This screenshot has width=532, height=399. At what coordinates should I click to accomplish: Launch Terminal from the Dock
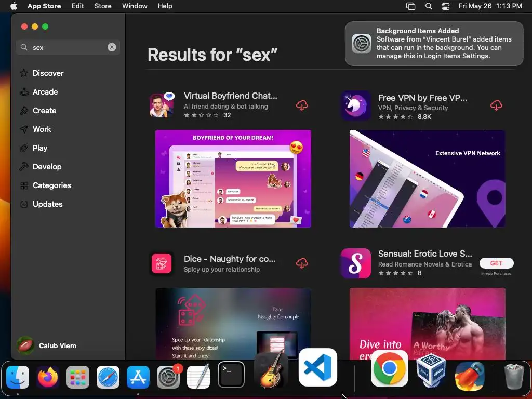click(x=231, y=375)
